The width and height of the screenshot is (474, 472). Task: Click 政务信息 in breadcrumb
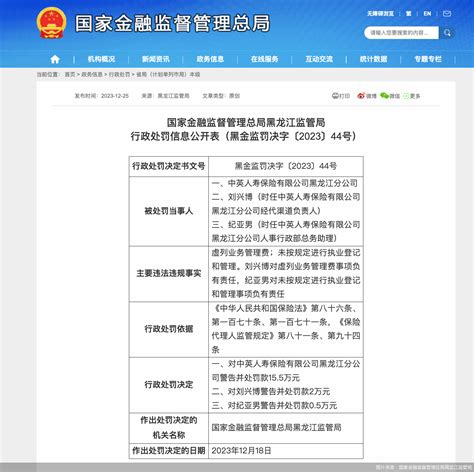[92, 75]
